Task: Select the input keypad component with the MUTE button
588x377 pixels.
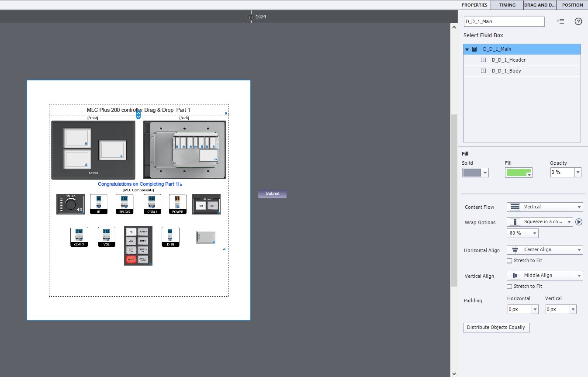Action: click(x=138, y=246)
